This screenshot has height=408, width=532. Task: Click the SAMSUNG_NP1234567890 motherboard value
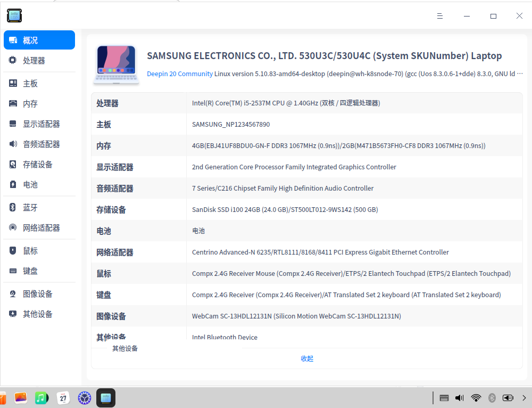231,124
